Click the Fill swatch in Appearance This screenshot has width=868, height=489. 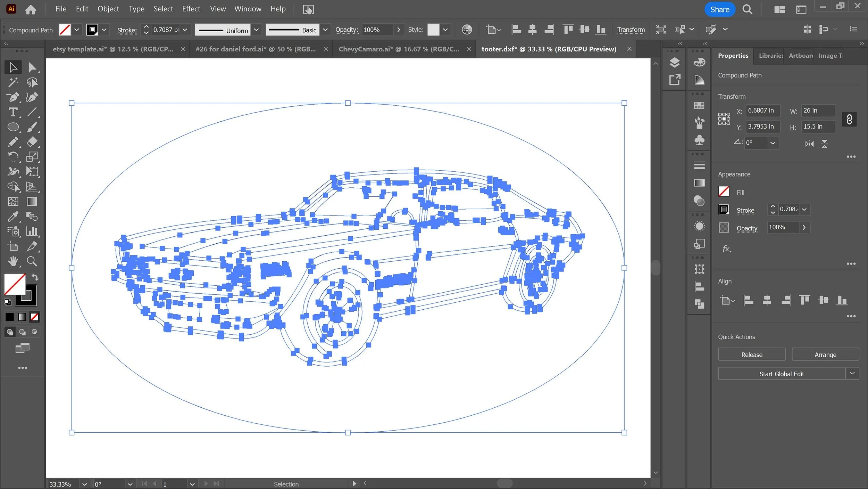tap(724, 192)
